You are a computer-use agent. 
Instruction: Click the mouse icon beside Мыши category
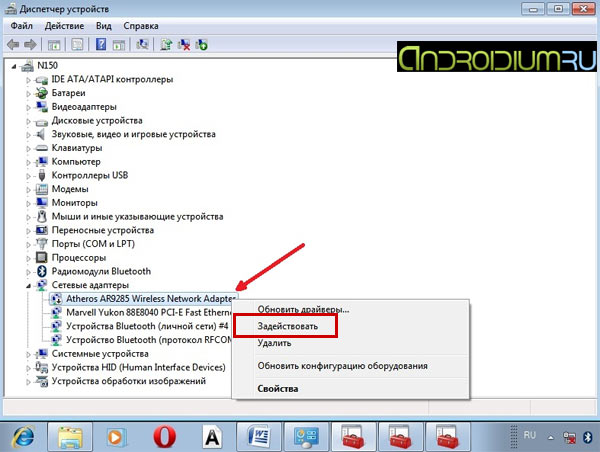42,216
